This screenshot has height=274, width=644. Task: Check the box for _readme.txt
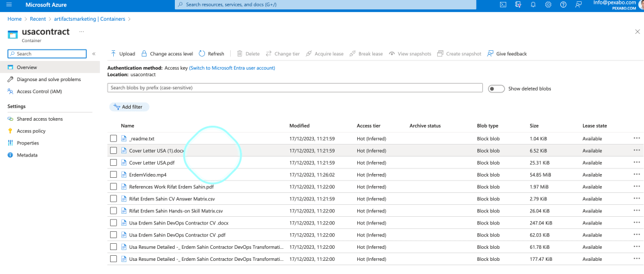pos(113,139)
